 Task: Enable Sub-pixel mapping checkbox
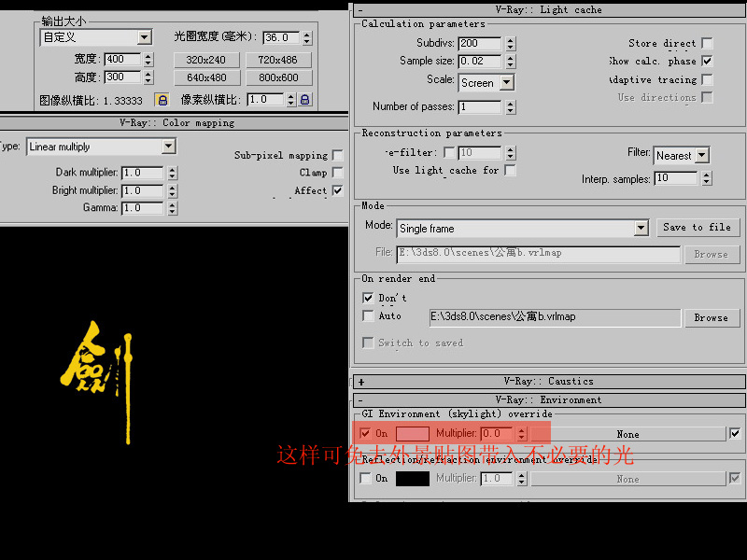click(337, 155)
